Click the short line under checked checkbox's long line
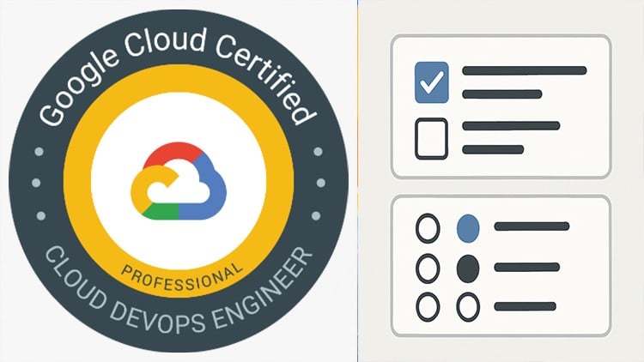 point(501,94)
